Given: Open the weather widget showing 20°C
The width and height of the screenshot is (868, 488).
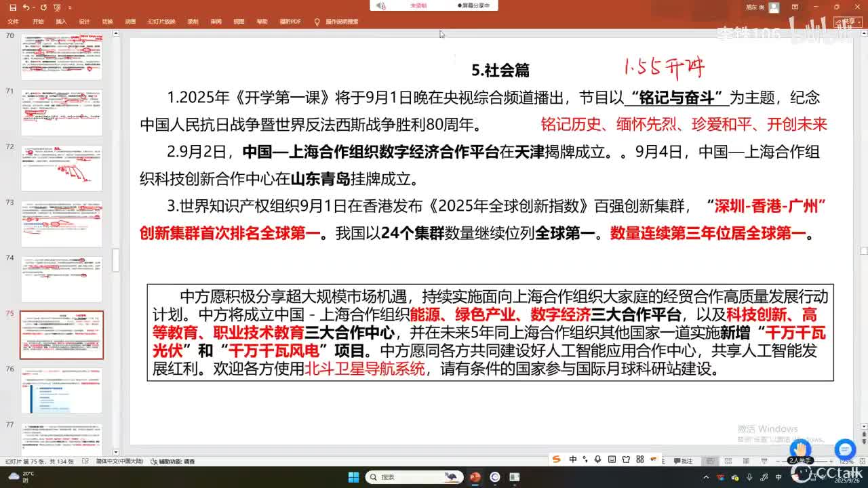Looking at the screenshot, I should tap(22, 476).
